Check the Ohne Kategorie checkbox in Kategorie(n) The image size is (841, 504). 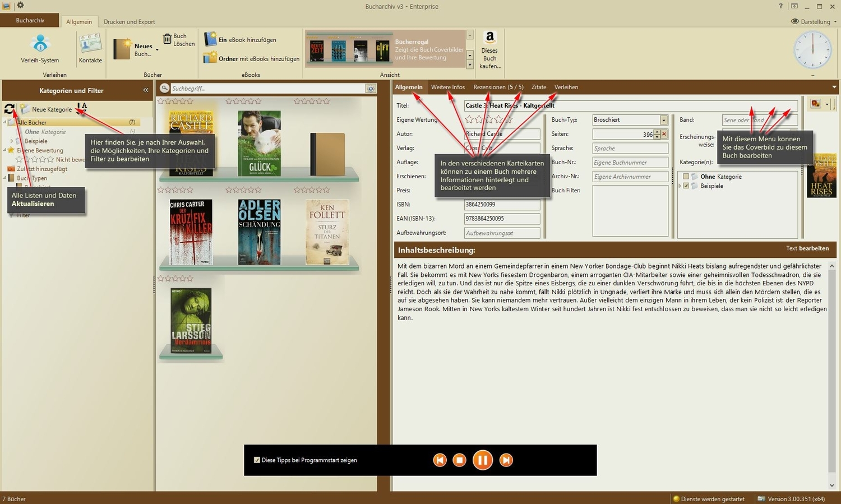pos(686,177)
